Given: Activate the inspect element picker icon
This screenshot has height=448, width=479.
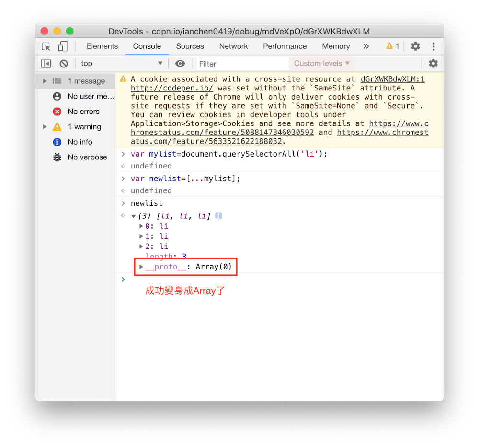Looking at the screenshot, I should click(46, 46).
